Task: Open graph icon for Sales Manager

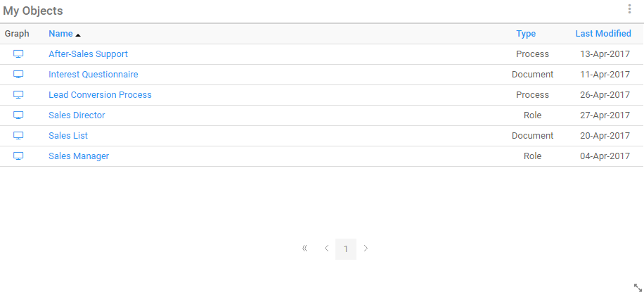Action: tap(18, 156)
